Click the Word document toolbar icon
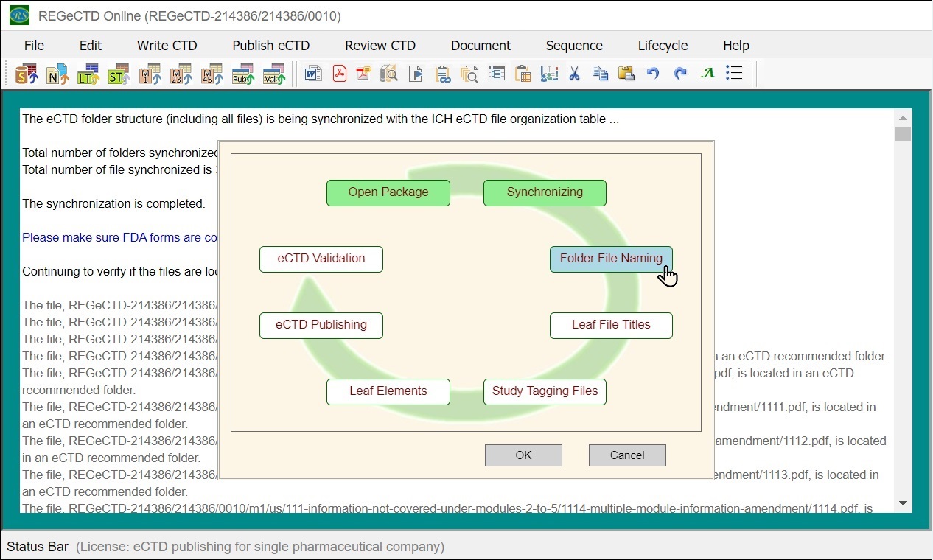This screenshot has width=933, height=560. [x=313, y=74]
